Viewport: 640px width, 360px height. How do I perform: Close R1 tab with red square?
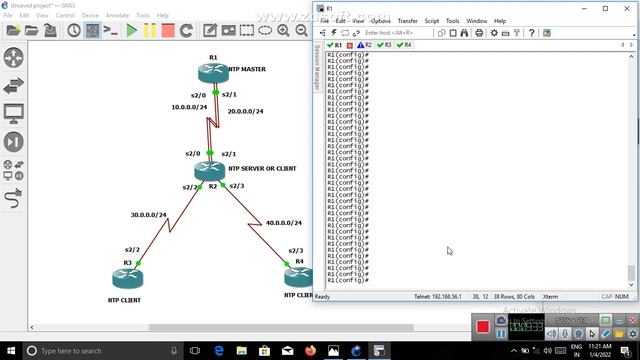(x=349, y=45)
